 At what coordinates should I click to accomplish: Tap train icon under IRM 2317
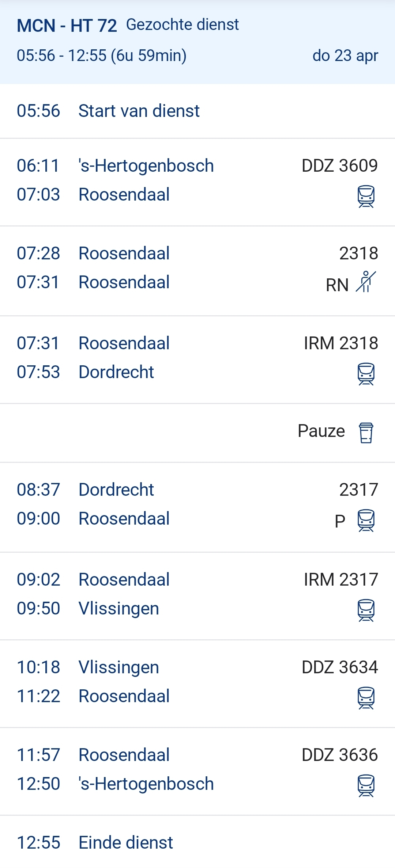pos(366,610)
